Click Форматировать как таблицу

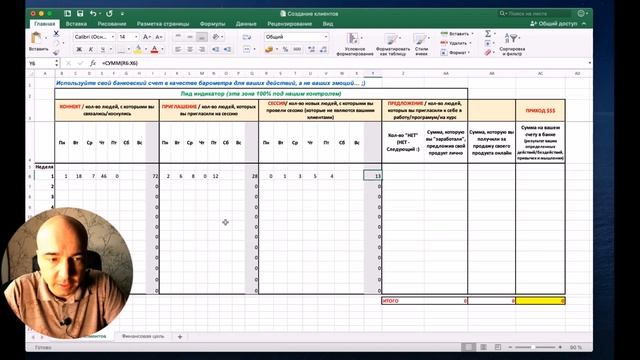click(392, 44)
